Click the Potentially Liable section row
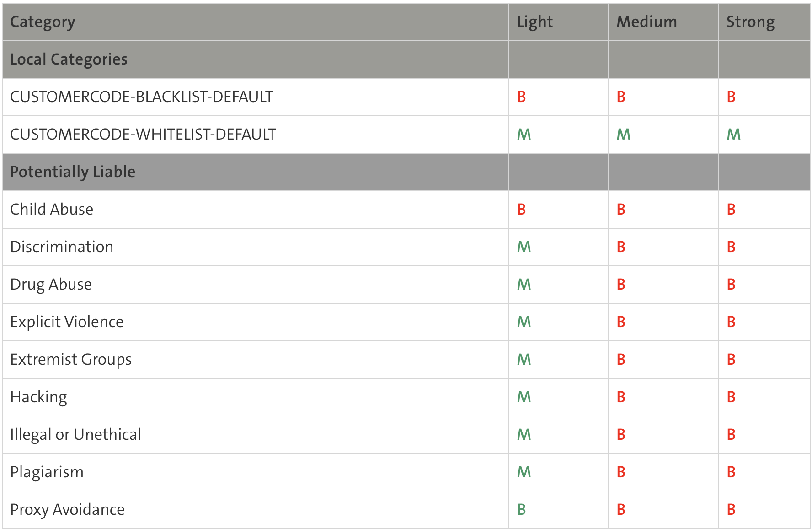The width and height of the screenshot is (812, 529). 406,172
